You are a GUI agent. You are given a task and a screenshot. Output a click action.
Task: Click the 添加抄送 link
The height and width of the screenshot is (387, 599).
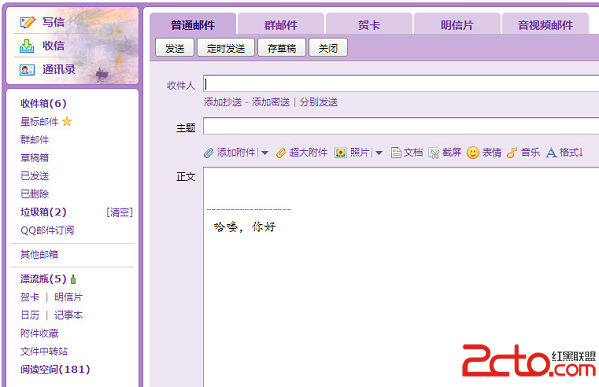click(223, 102)
